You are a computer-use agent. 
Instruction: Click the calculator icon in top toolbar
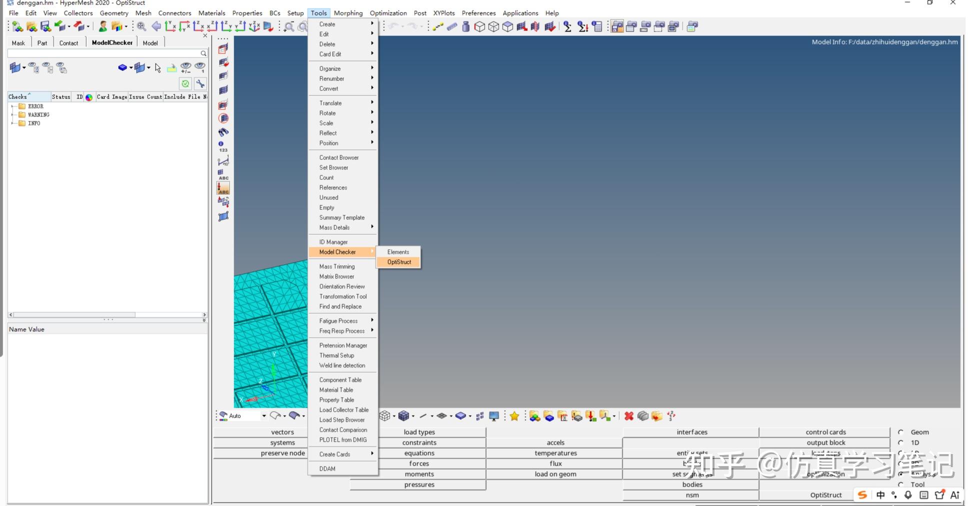click(x=597, y=26)
